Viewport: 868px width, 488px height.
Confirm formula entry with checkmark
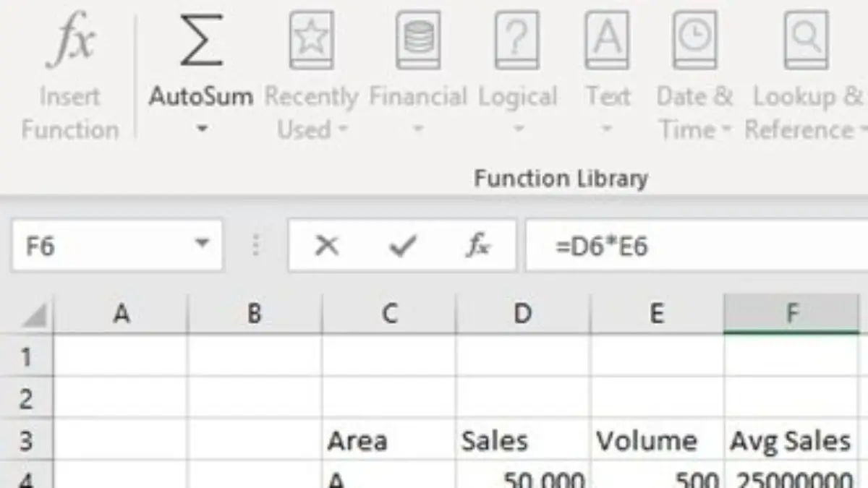402,247
